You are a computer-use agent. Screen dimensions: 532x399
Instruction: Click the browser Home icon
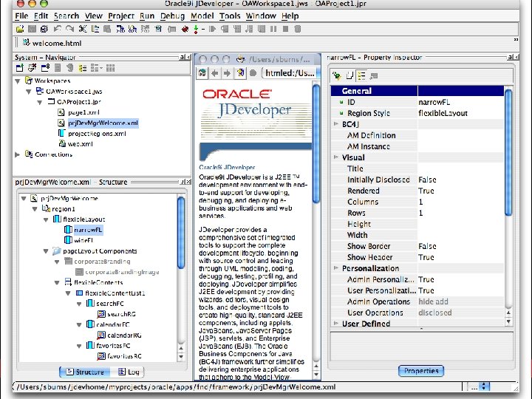click(x=202, y=73)
